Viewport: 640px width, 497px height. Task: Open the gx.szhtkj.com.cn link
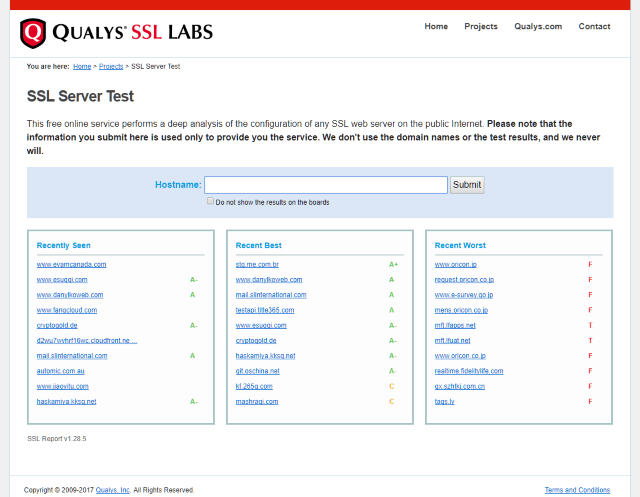[460, 386]
